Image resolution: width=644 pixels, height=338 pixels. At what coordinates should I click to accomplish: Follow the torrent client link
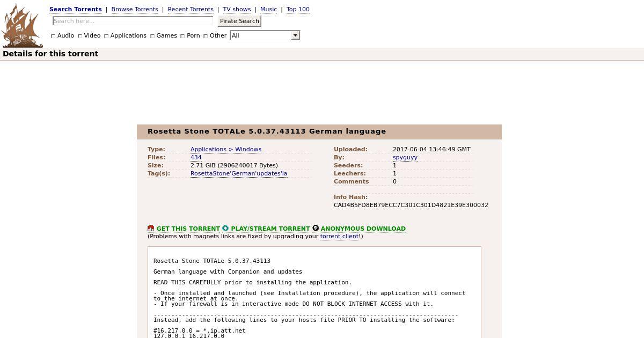click(x=339, y=236)
